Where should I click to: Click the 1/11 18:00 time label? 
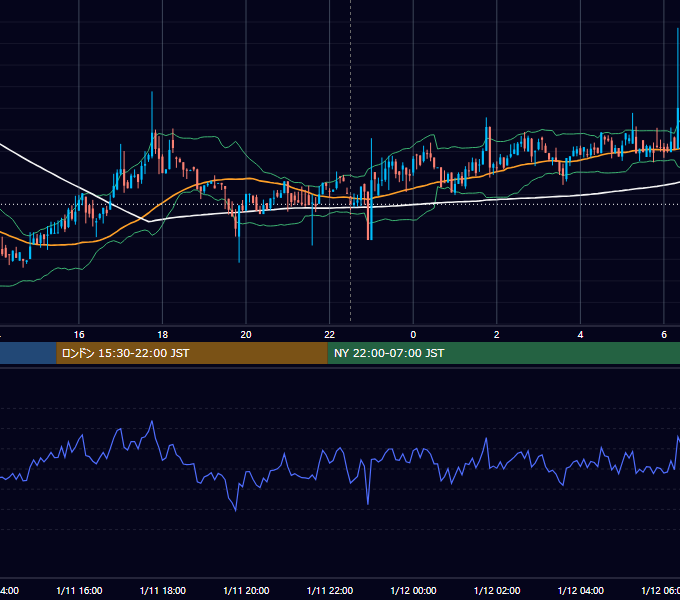[x=163, y=590]
